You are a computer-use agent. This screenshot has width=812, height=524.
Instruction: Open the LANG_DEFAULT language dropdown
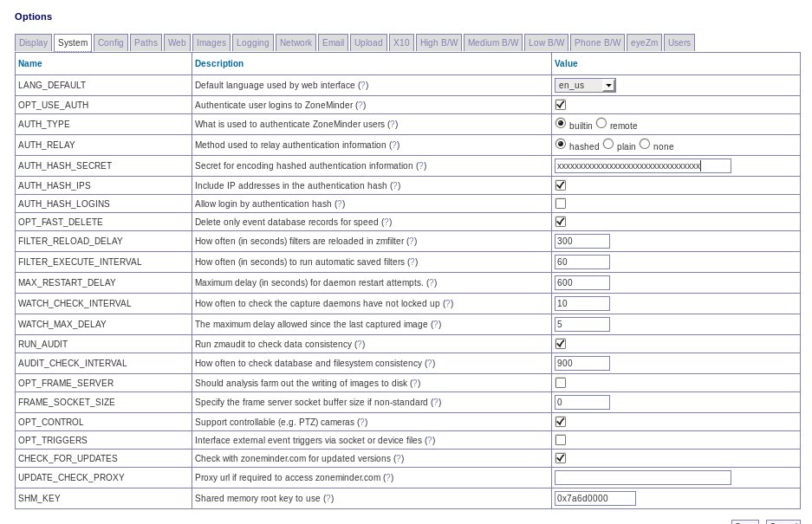[x=585, y=86]
